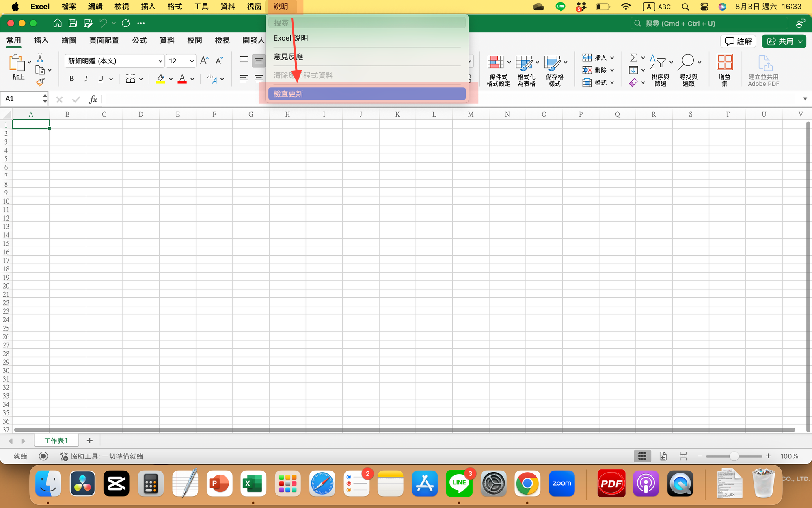Click the A1 name box field

coord(22,99)
